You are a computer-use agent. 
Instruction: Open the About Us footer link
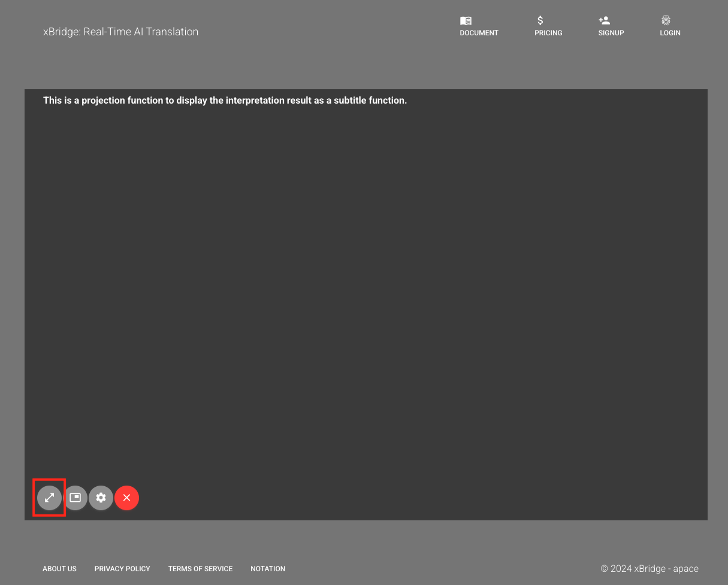tap(59, 569)
